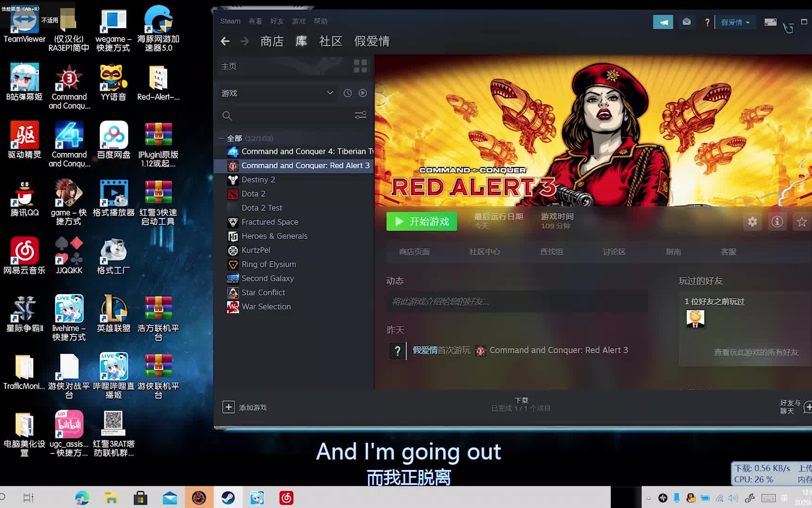
Task: Go back with Steam's back arrow
Action: tap(225, 41)
